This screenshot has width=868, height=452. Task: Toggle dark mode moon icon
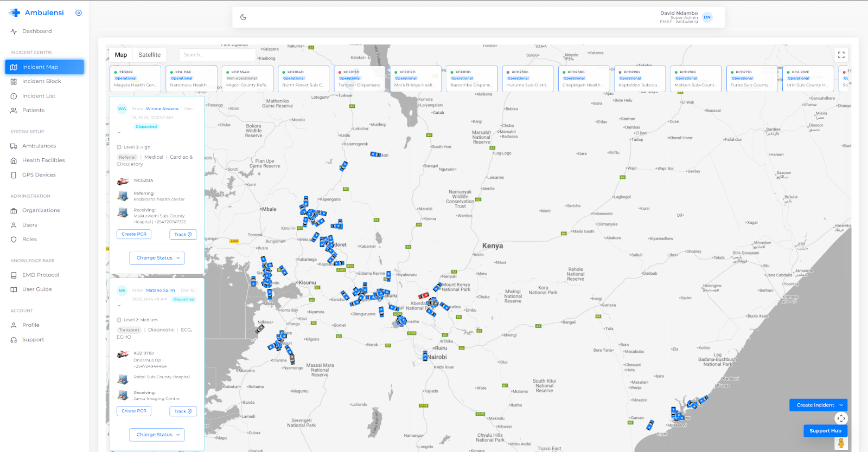pos(244,17)
